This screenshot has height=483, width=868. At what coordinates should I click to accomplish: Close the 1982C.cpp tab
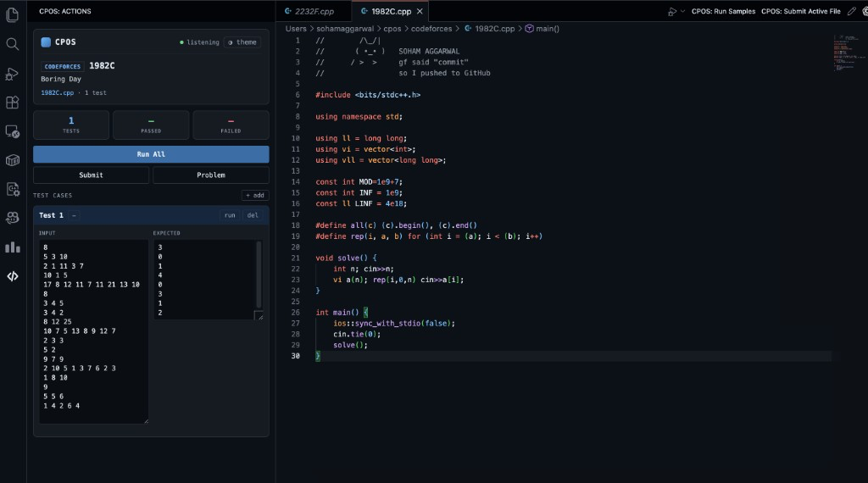[420, 11]
